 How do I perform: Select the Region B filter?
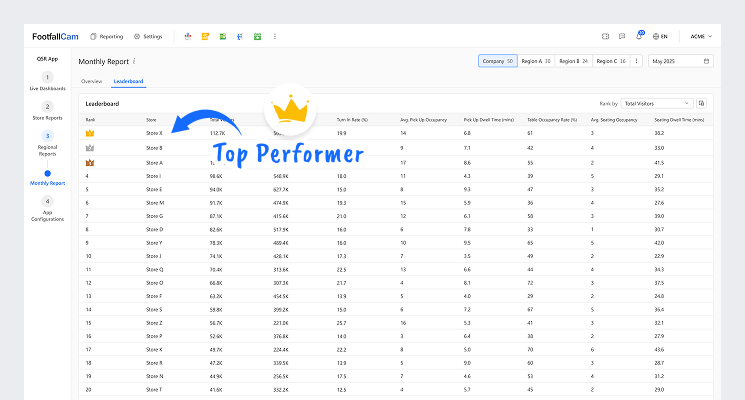(573, 61)
